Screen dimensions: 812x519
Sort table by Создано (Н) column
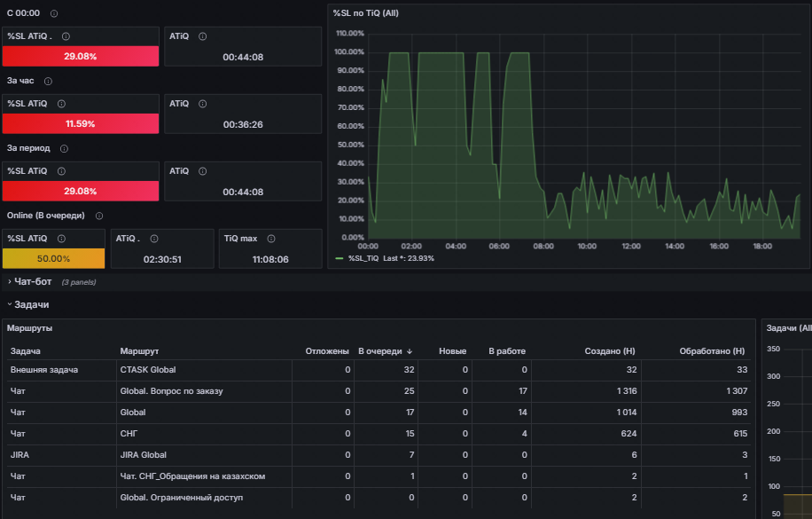tap(610, 351)
